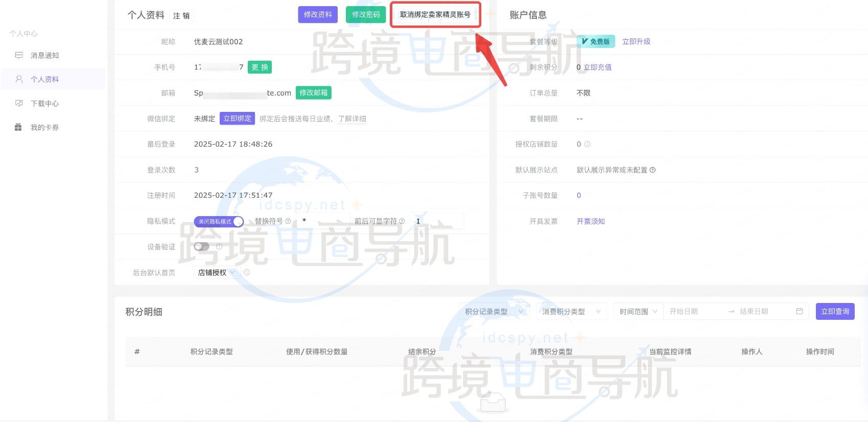Viewport: 868px width, 422px height.
Task: Click info icon beside 店铺授权 dropdown
Action: point(247,272)
